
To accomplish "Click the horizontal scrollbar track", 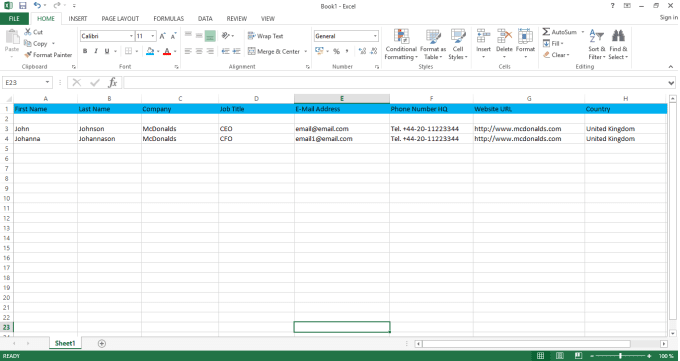I will 526,344.
